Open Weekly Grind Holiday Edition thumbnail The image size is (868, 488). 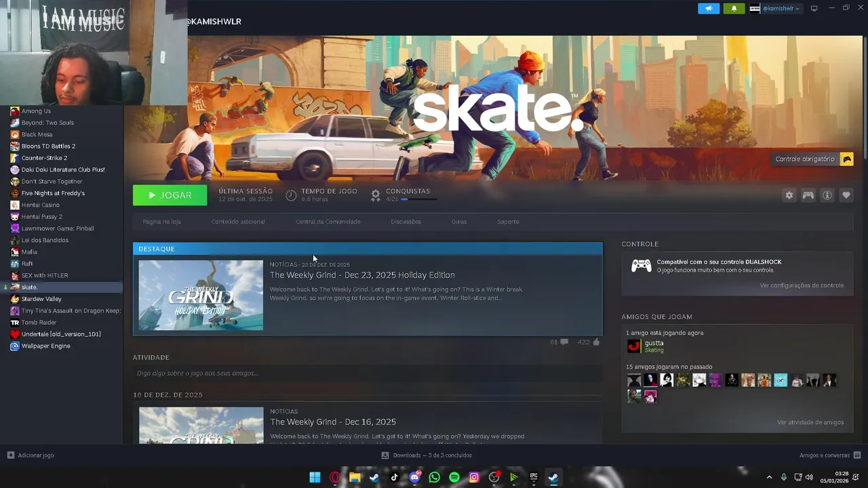click(201, 296)
